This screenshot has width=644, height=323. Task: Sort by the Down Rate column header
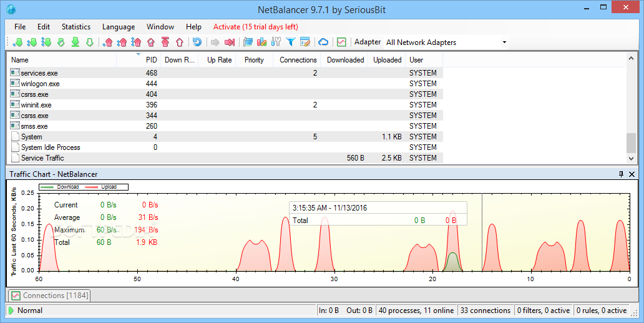pos(180,60)
